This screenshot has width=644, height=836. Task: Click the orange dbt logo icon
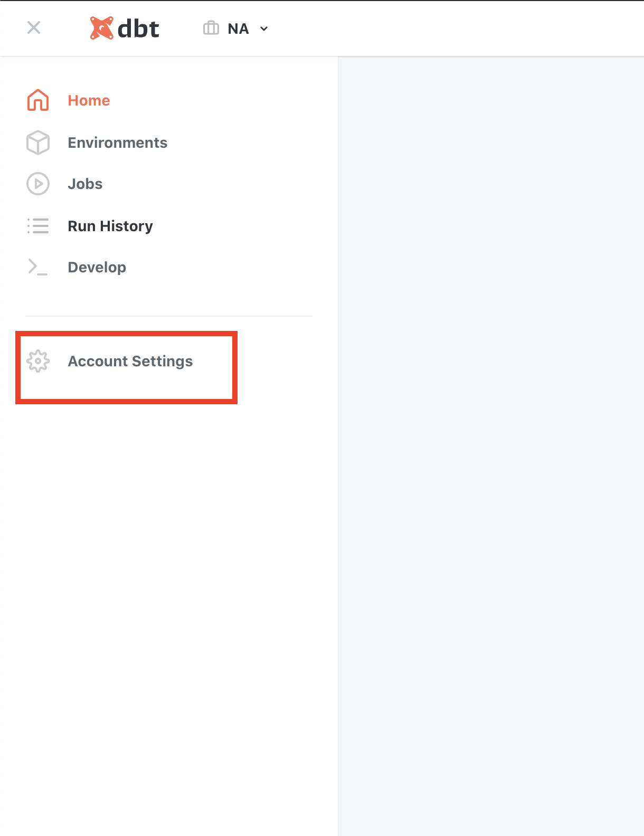coord(101,28)
